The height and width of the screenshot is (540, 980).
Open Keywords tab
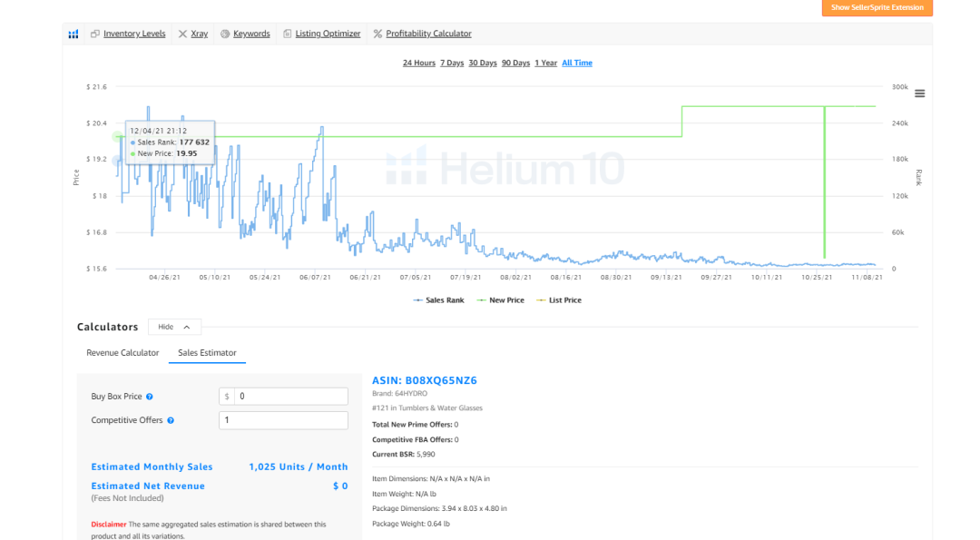(x=251, y=34)
